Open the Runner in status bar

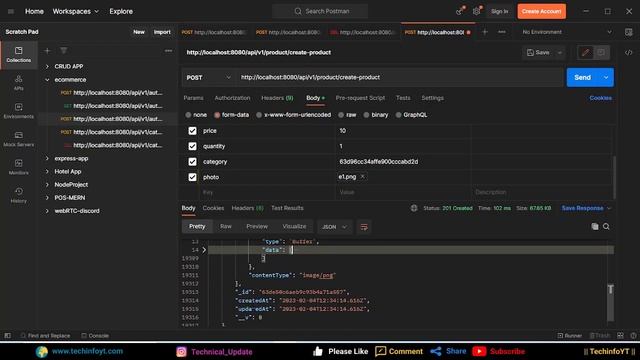point(570,336)
